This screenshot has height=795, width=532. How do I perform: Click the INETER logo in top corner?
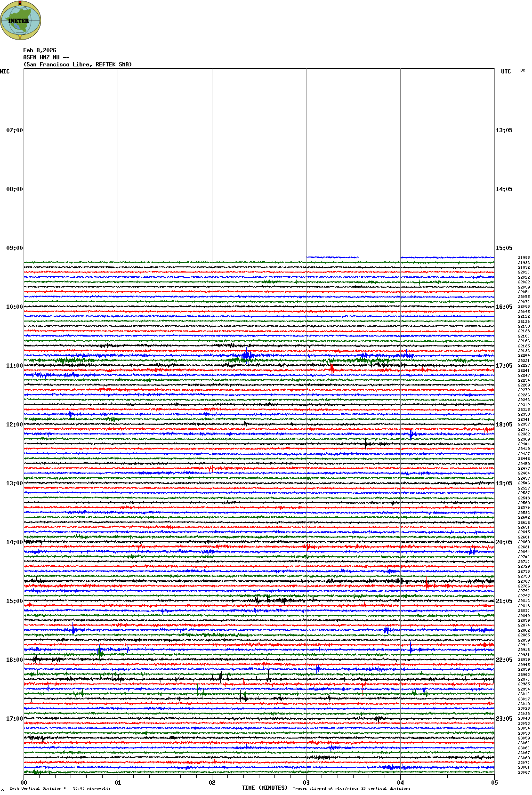[x=21, y=21]
